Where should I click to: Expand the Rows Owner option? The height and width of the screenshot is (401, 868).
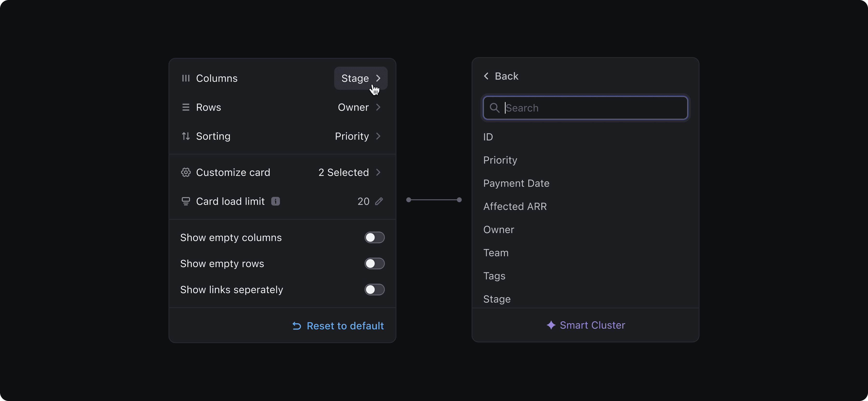[359, 107]
